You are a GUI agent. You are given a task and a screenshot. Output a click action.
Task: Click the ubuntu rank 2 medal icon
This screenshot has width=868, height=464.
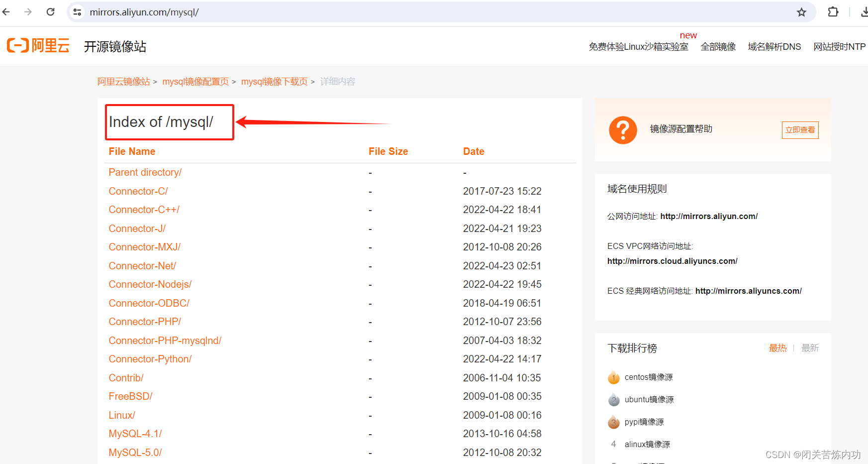614,400
